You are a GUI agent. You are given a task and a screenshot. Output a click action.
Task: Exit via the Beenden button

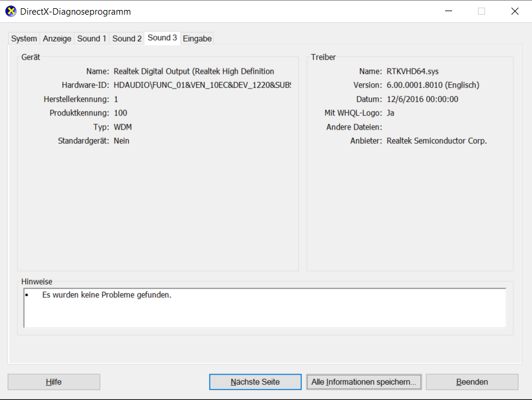coord(472,382)
